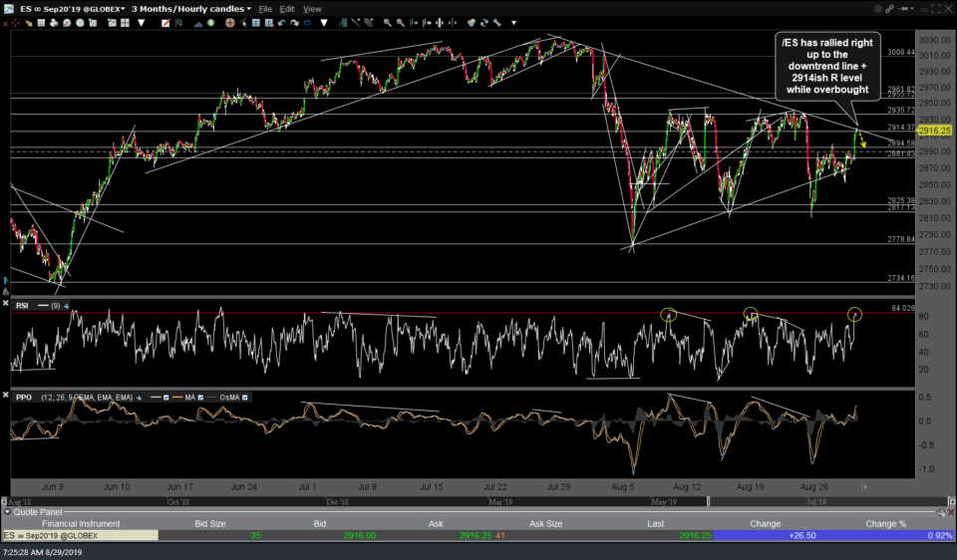
Task: Click the table grid toolbar icon
Action: (x=41, y=23)
